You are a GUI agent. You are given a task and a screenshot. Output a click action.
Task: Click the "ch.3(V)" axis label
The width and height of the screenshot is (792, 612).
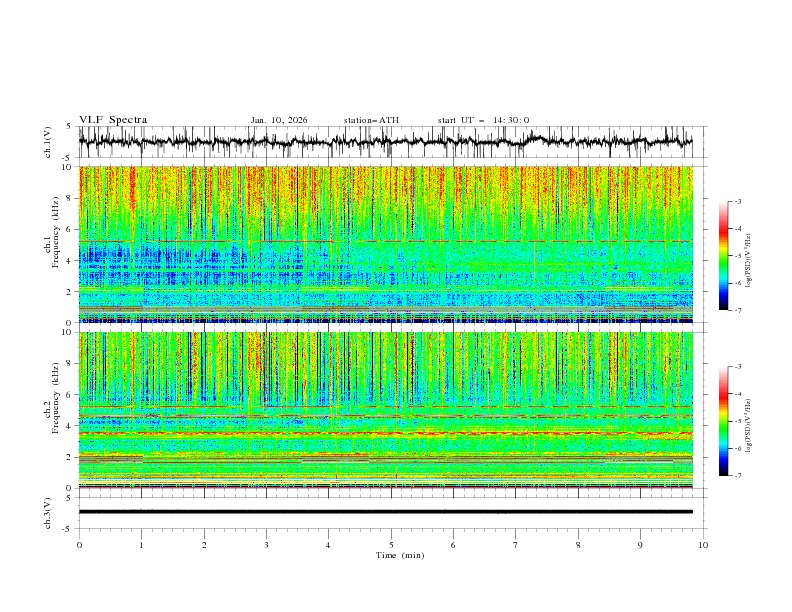coord(48,513)
